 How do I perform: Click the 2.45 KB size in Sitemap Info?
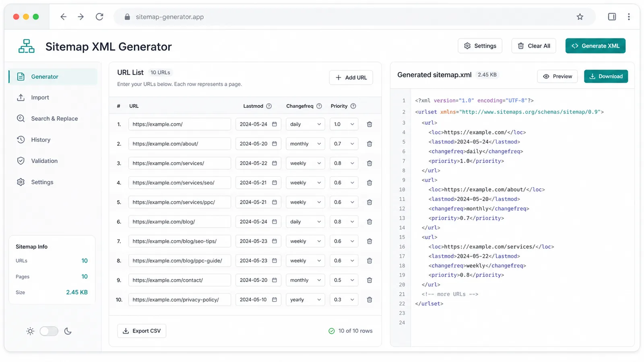(x=77, y=292)
